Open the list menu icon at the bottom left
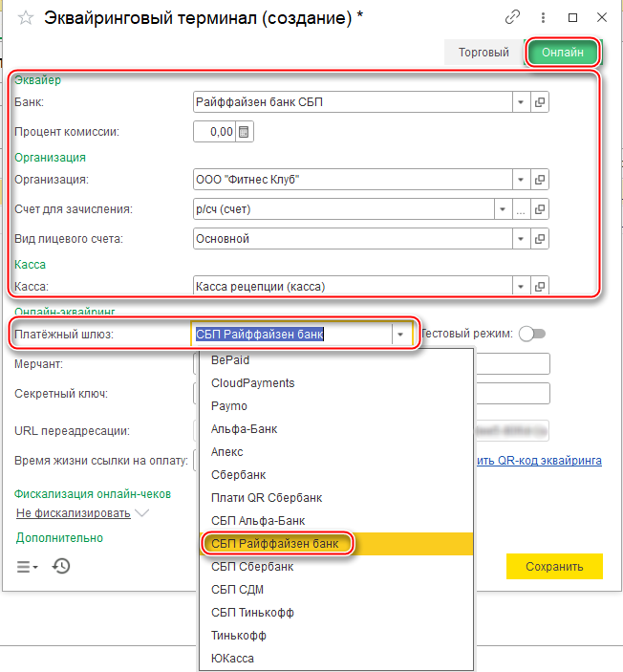 [27, 567]
